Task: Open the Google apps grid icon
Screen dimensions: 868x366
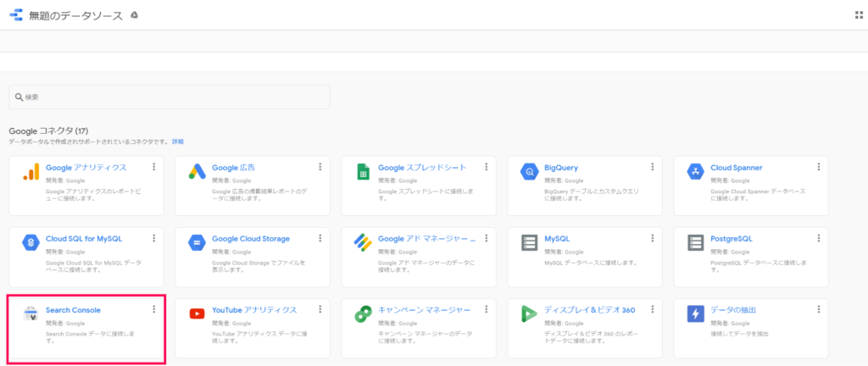Action: pyautogui.click(x=860, y=15)
